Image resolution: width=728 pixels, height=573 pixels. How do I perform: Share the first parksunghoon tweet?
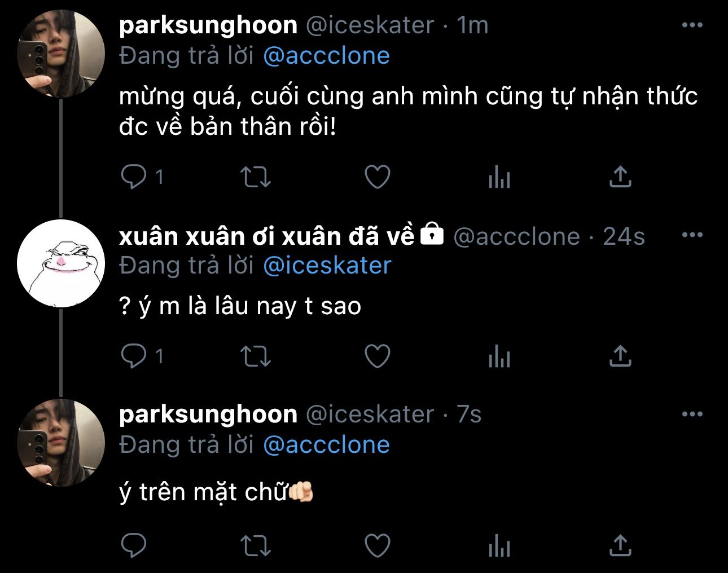coord(620,177)
